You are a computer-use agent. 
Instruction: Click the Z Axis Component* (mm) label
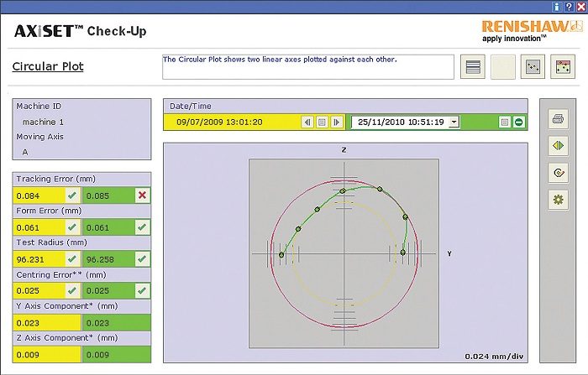66,338
